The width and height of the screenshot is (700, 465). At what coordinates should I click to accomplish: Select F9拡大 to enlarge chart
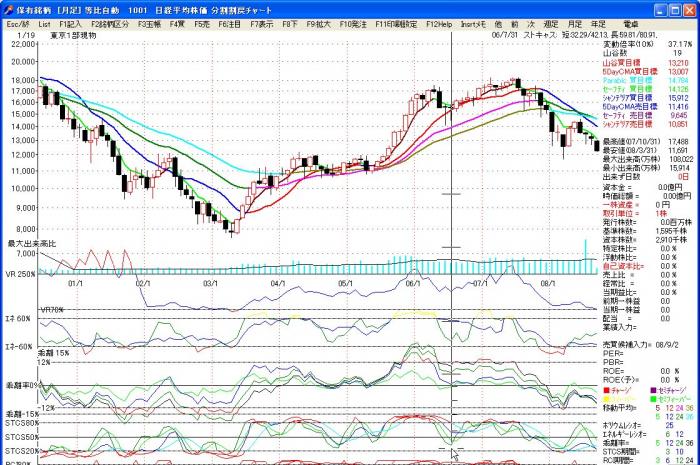(318, 24)
